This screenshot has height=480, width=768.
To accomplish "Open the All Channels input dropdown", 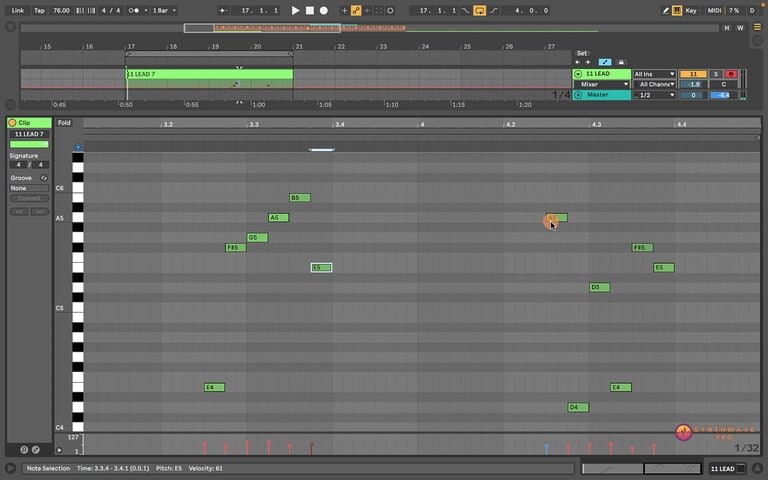I will (654, 84).
